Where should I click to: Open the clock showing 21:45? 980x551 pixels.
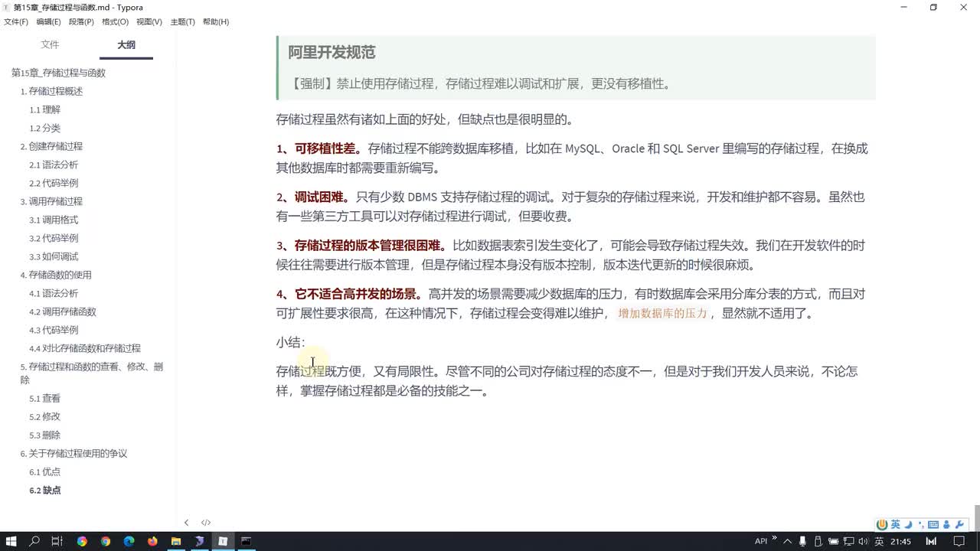click(x=900, y=541)
